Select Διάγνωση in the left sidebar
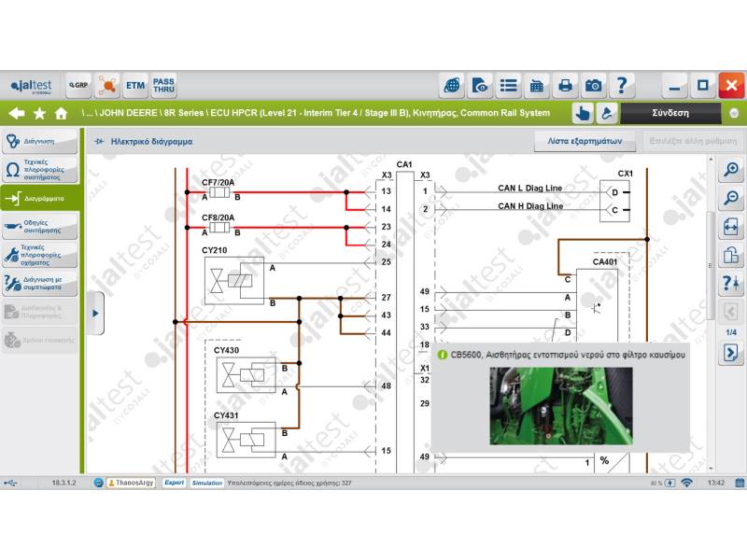747x560 pixels. 39,142
